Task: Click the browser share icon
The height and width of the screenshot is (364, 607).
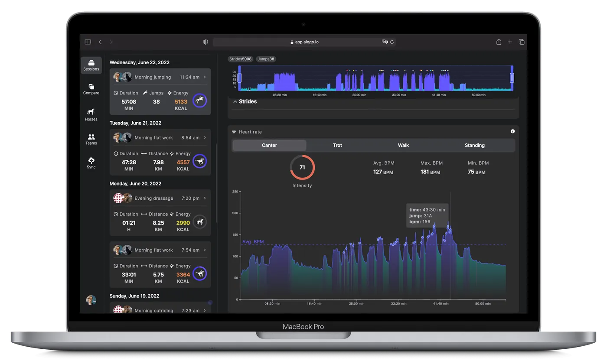Action: tap(499, 42)
